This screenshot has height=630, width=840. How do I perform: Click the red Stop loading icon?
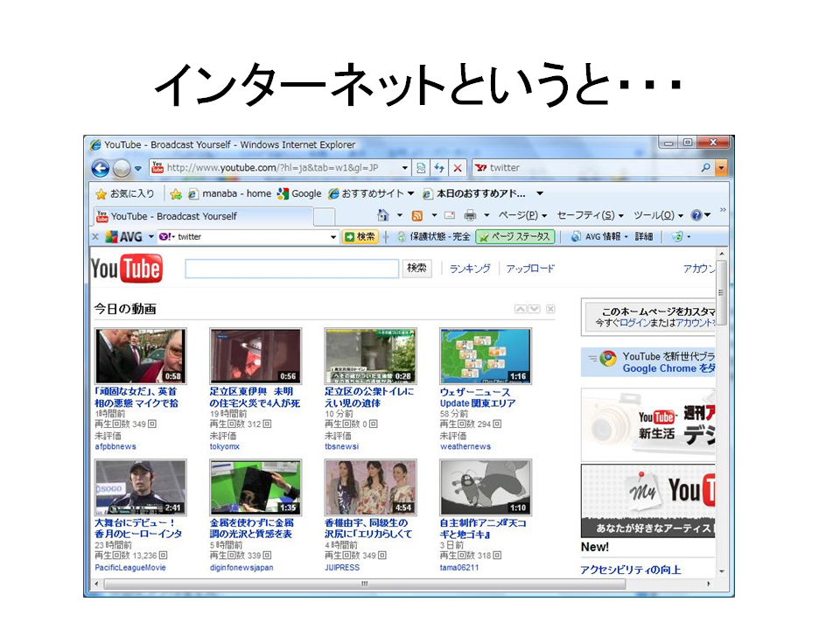pos(458,168)
